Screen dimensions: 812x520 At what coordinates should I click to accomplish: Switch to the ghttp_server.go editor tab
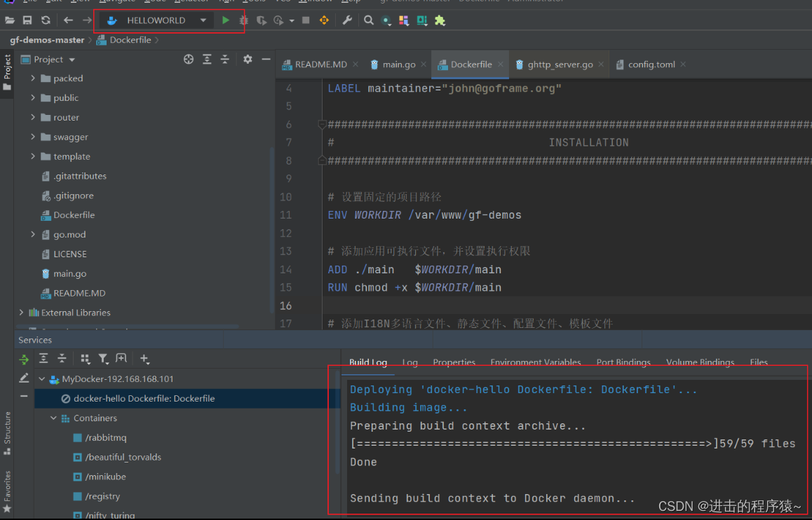click(560, 64)
